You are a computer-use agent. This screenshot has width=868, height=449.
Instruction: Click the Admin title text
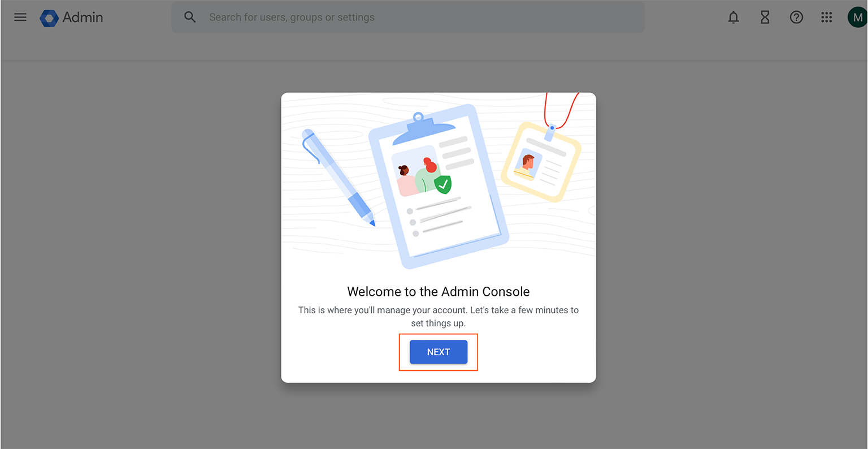tap(83, 18)
